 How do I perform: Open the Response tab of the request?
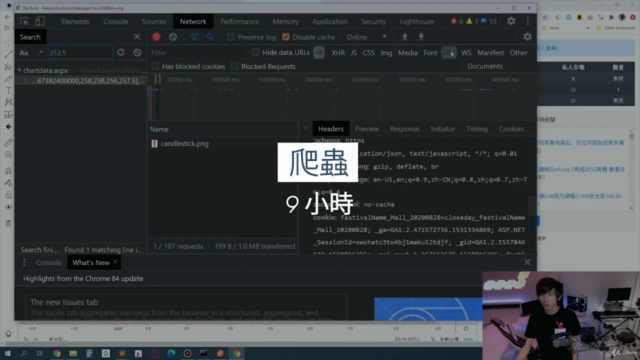(x=404, y=129)
